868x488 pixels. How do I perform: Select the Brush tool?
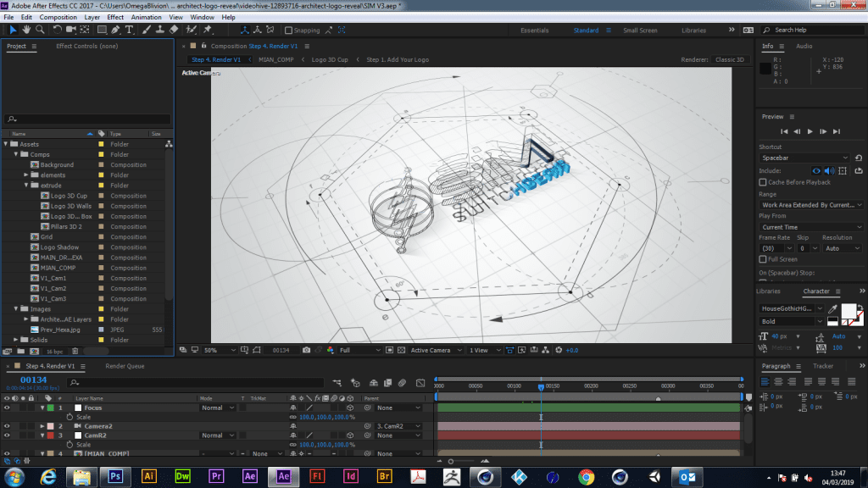(x=146, y=30)
